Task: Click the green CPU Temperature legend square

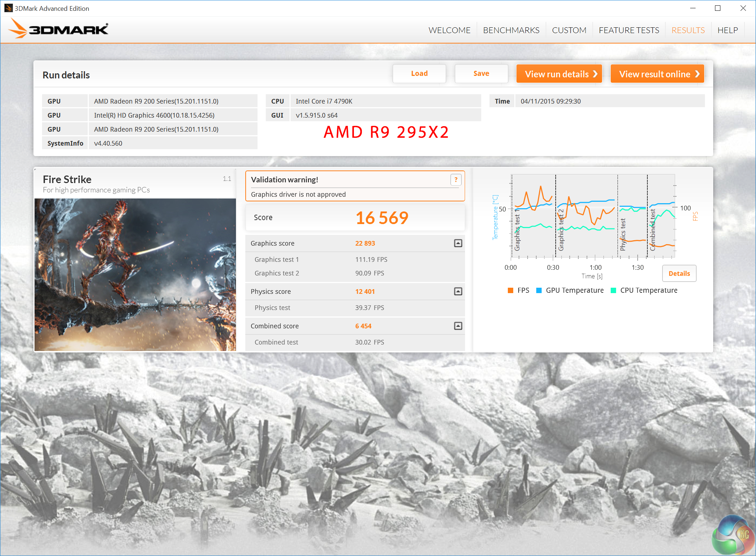Action: [x=614, y=291]
